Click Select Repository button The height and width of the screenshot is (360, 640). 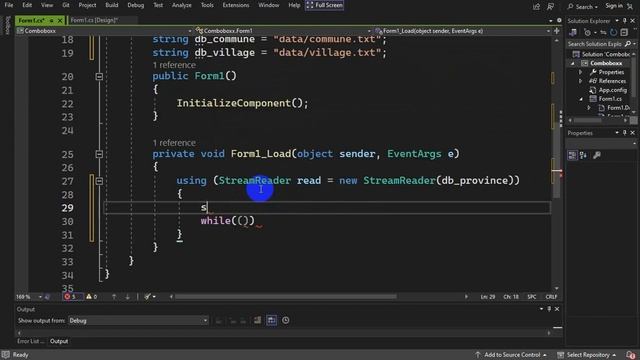(587, 355)
